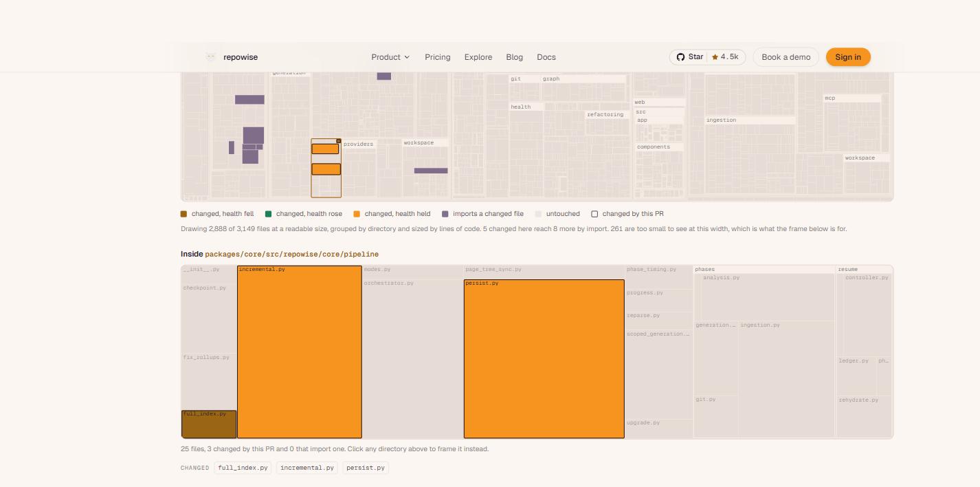
Task: Click the page_tree_sync.py file cell
Action: point(544,272)
